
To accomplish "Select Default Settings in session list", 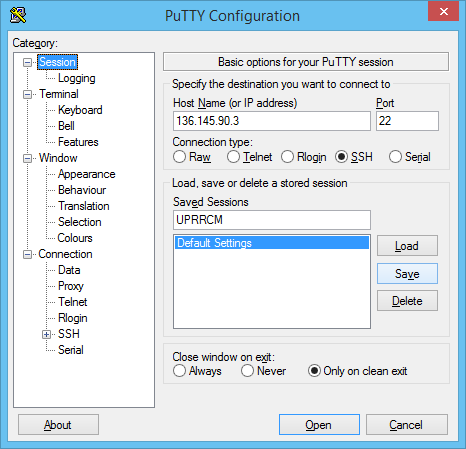I will click(x=272, y=243).
